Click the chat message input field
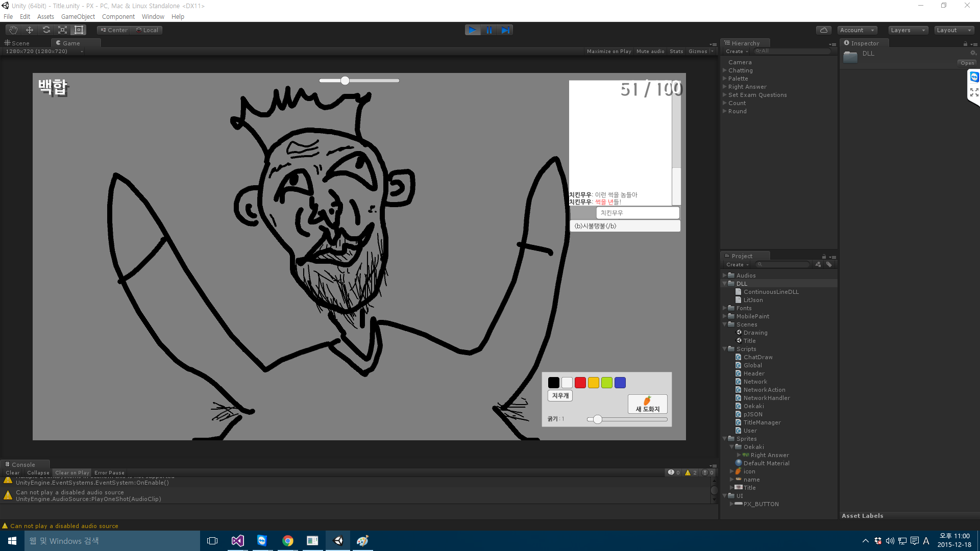This screenshot has height=551, width=980. 625,226
